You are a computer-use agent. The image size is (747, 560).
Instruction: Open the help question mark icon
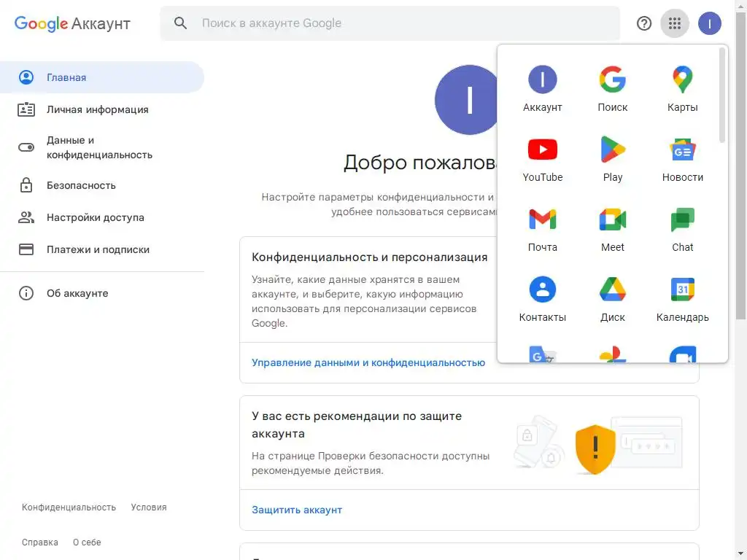point(643,23)
